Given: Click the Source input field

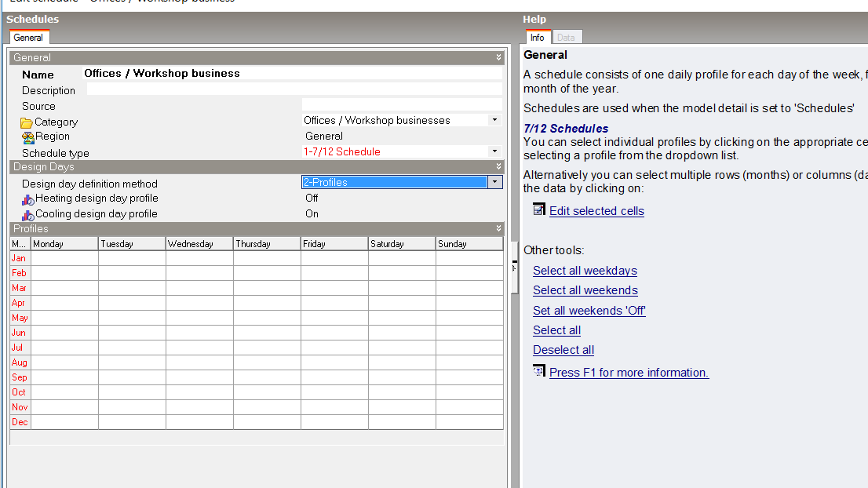Looking at the screenshot, I should pyautogui.click(x=402, y=104).
